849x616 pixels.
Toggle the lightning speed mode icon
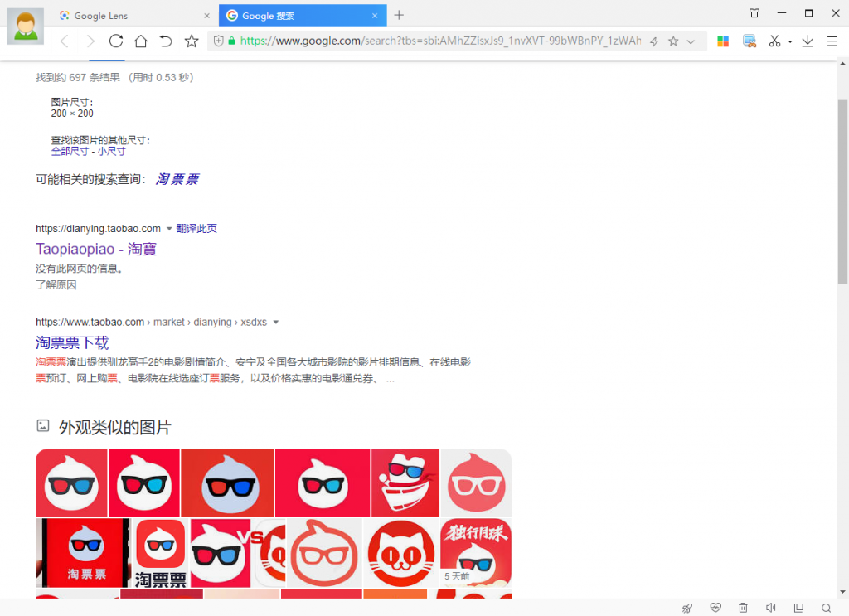click(654, 41)
